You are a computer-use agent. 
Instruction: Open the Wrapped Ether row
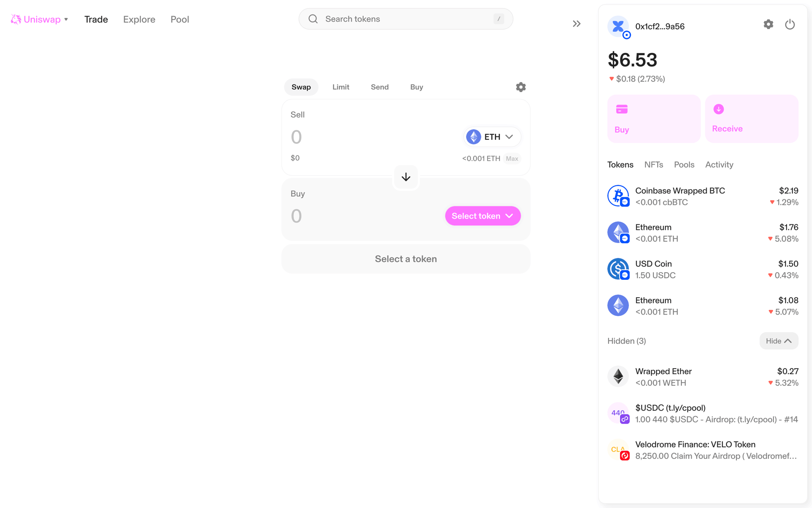(x=703, y=377)
